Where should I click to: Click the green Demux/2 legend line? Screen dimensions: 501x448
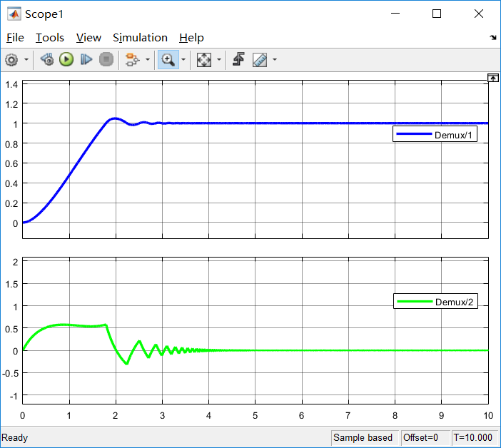pyautogui.click(x=415, y=301)
